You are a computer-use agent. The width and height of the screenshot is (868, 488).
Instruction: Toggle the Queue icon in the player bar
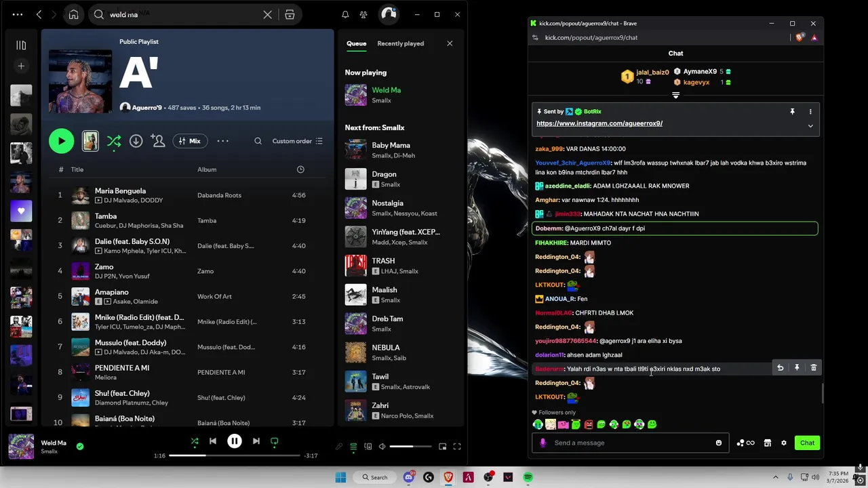point(353,447)
